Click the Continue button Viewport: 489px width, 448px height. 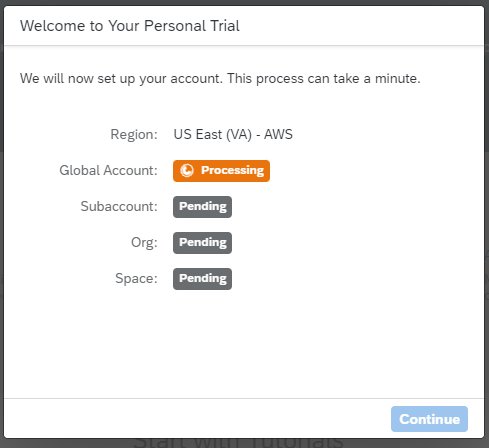click(429, 419)
